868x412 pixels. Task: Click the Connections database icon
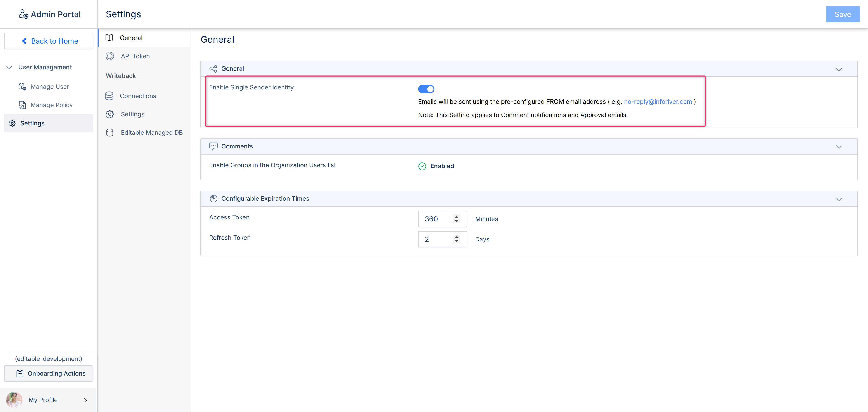click(x=109, y=96)
